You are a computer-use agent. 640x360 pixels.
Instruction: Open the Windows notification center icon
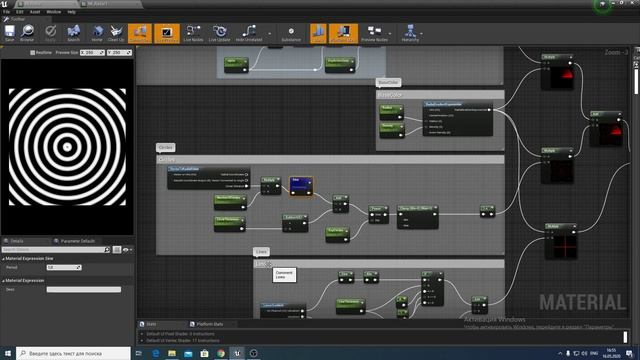click(630, 353)
